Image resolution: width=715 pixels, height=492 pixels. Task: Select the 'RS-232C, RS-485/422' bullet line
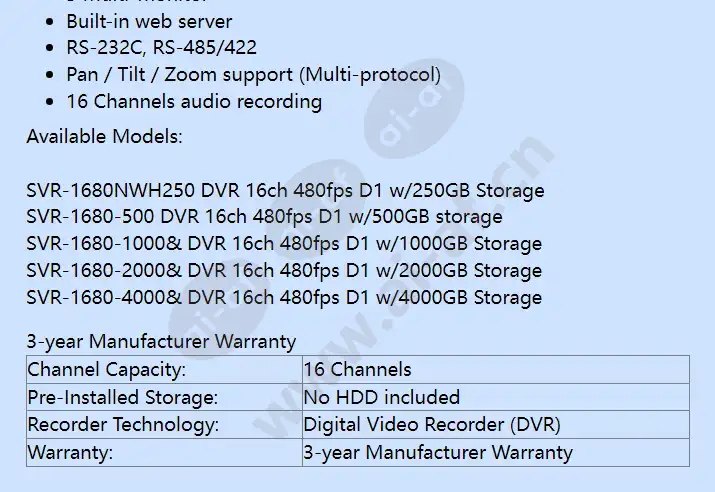point(161,47)
